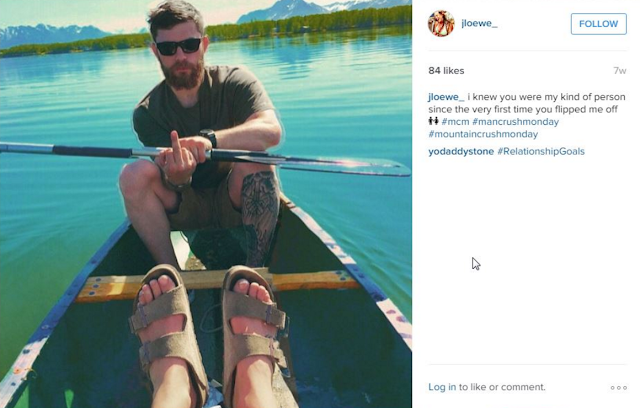
Task: Click the 'to like or comment' text
Action: [502, 387]
